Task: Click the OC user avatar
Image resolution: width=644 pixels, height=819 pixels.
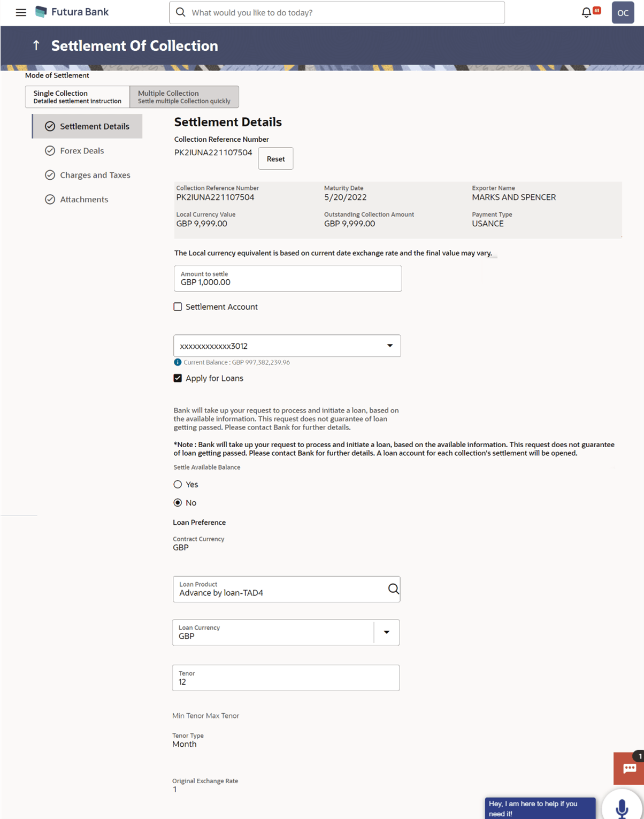Action: click(622, 12)
